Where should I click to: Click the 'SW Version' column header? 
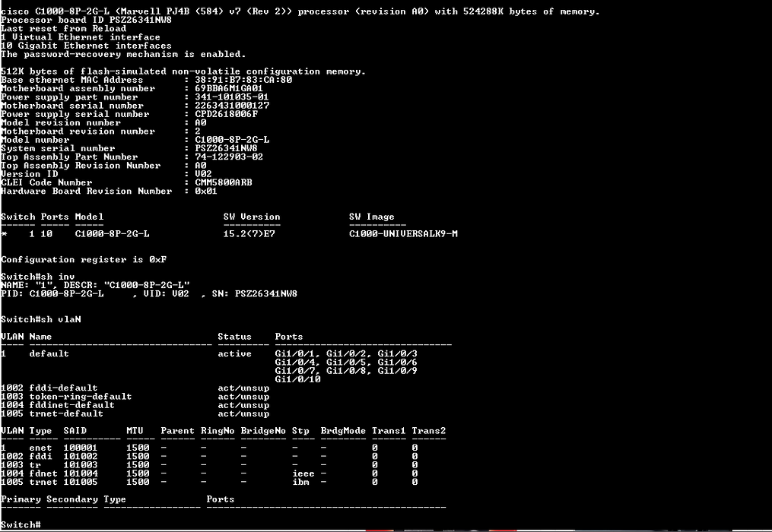(x=252, y=217)
